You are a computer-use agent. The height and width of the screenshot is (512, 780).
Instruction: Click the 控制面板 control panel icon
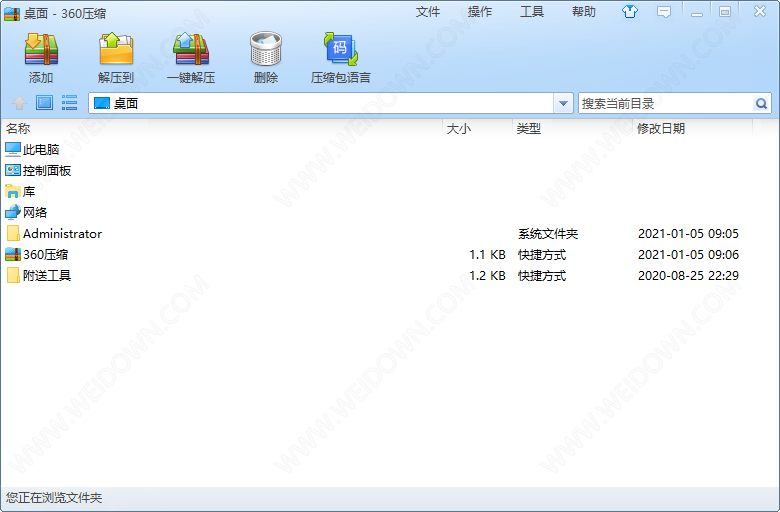(x=12, y=170)
